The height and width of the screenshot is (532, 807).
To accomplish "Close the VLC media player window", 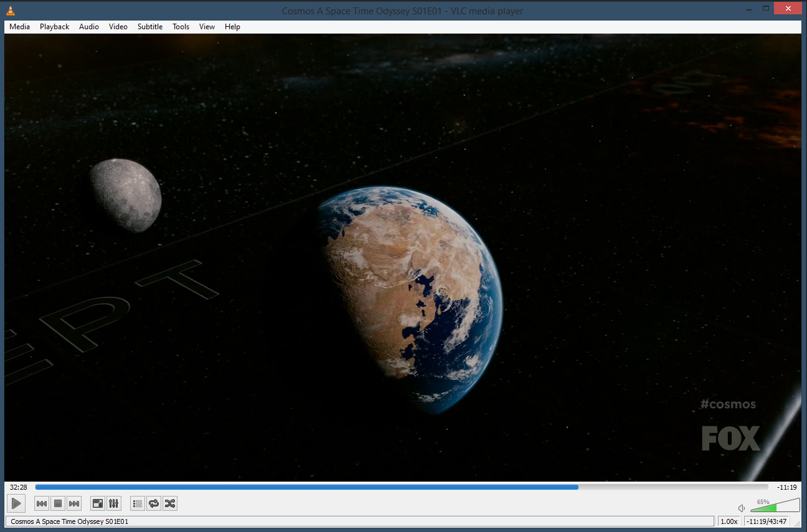I will pos(788,9).
